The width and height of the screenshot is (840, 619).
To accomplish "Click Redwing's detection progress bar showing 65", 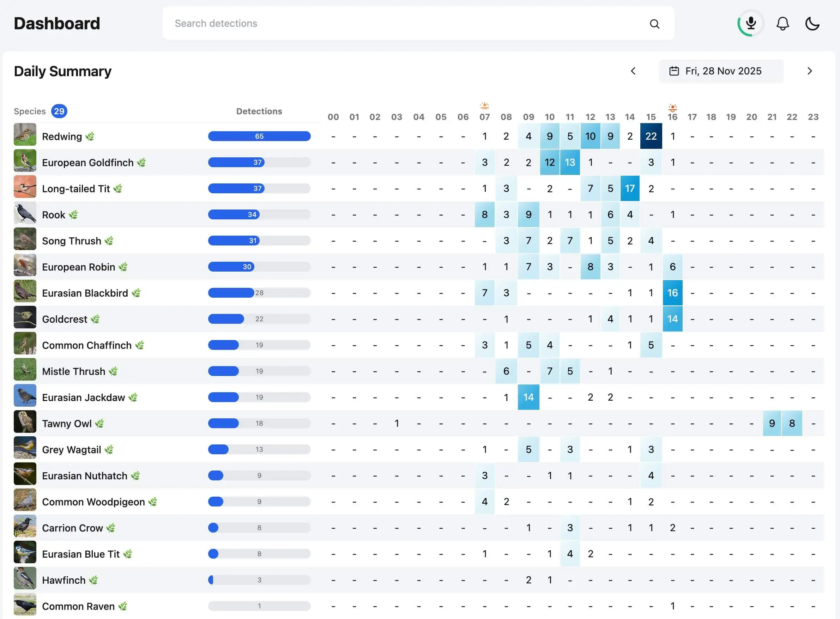I will 259,136.
